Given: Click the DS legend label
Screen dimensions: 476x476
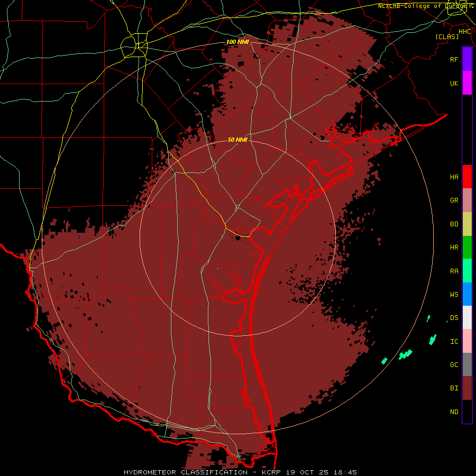Looking at the screenshot, I should tap(454, 318).
